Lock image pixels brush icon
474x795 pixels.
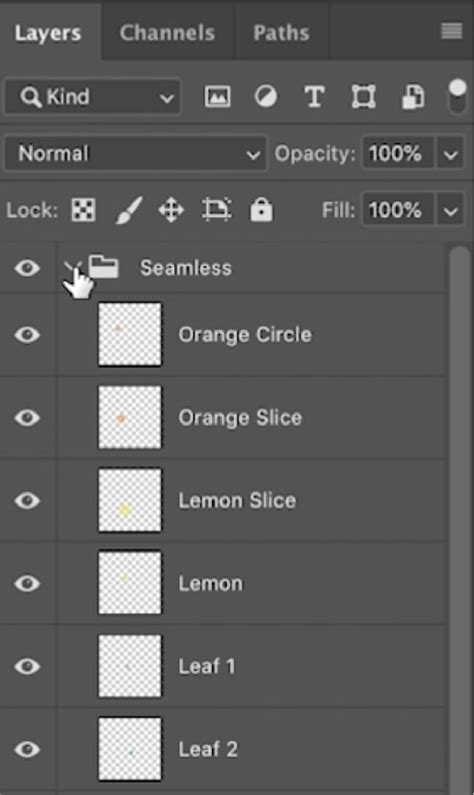click(129, 210)
